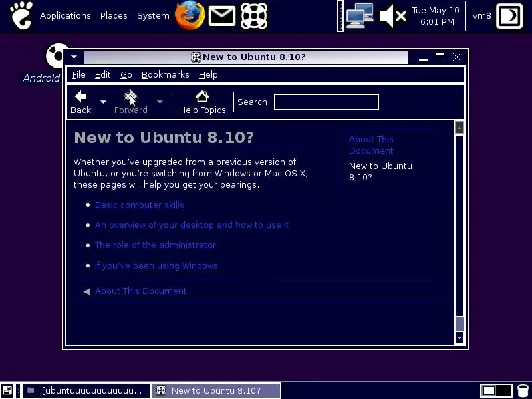The width and height of the screenshot is (532, 399).
Task: Open the Help menu
Action: [x=208, y=75]
